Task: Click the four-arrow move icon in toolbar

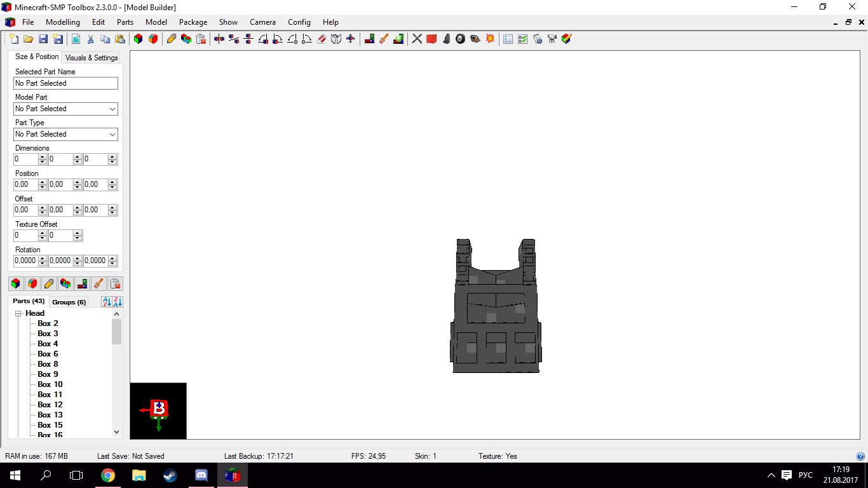Action: 350,39
